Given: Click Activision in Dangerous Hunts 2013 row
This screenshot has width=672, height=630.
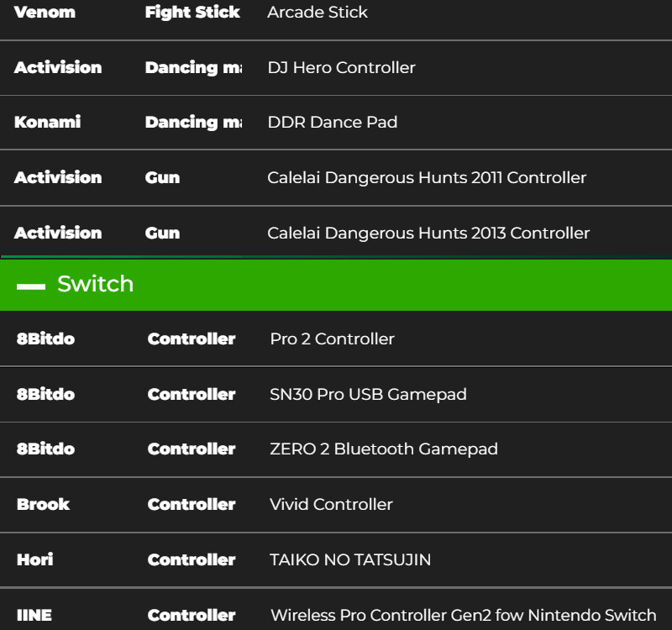Looking at the screenshot, I should pos(58,233).
